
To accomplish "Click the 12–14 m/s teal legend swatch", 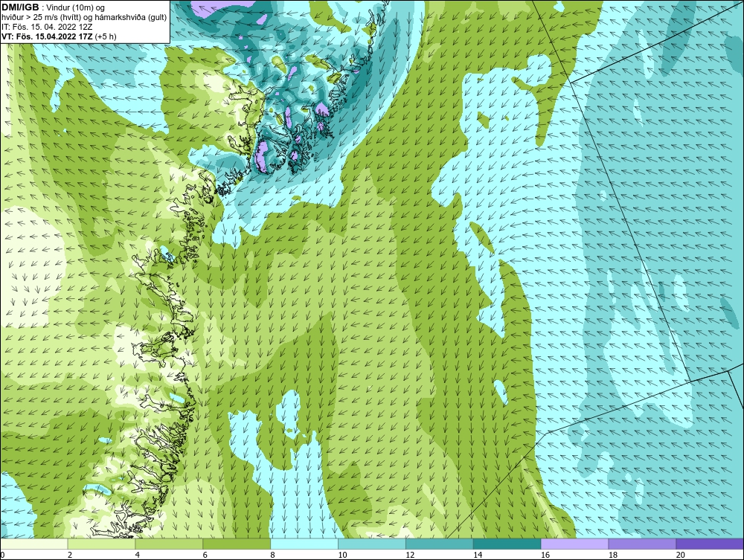I will point(440,544).
